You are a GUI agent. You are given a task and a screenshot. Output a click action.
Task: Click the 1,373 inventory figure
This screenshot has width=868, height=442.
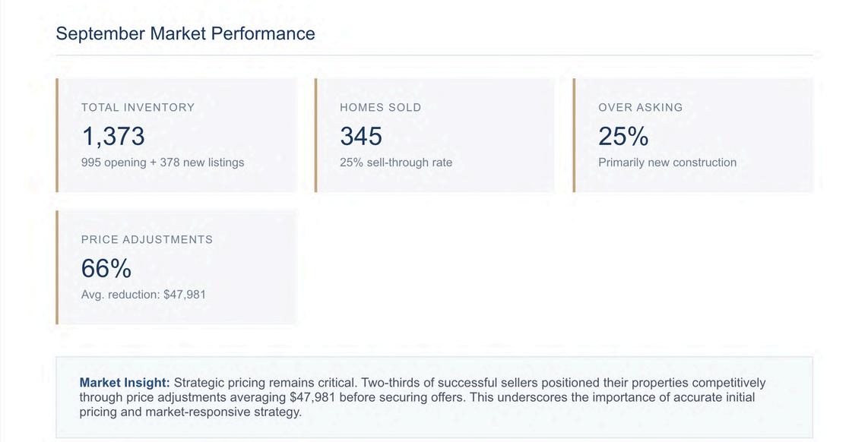coord(112,136)
